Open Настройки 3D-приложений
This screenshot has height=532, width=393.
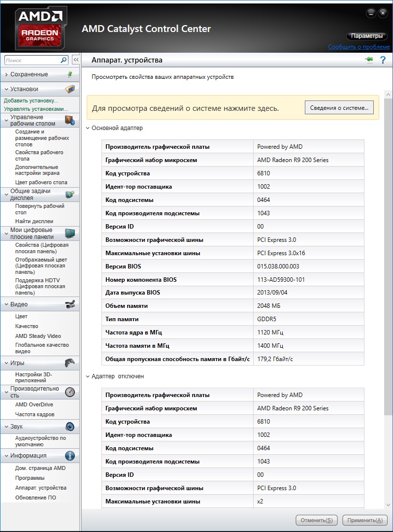point(33,377)
